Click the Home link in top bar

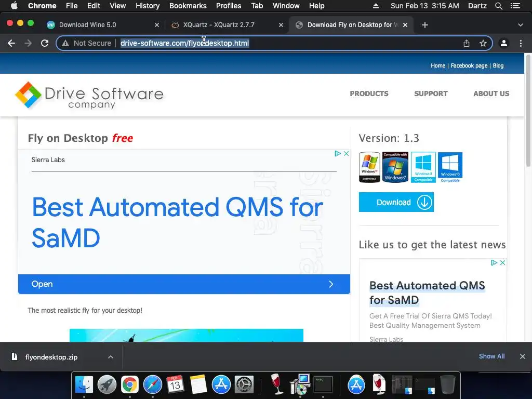click(438, 65)
